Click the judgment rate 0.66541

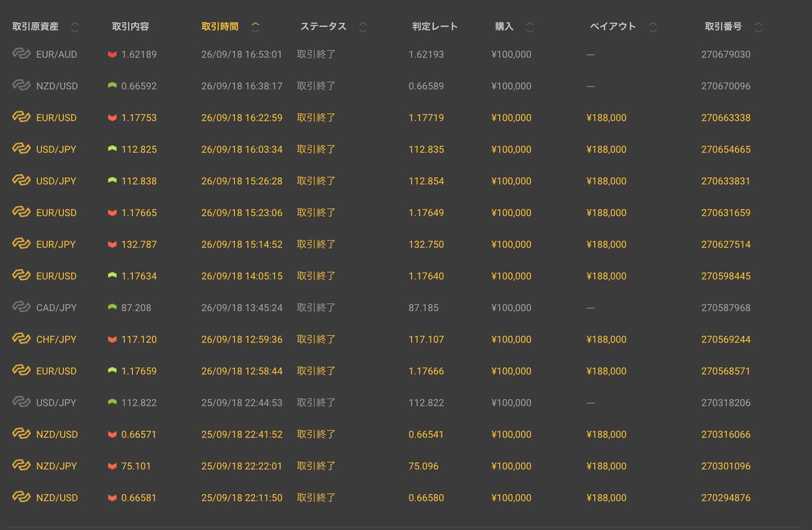[x=426, y=434]
